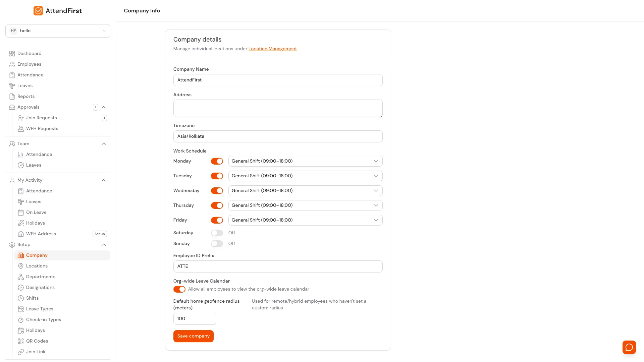The image size is (644, 362).
Task: Enable Sunday as a work day
Action: (217, 244)
